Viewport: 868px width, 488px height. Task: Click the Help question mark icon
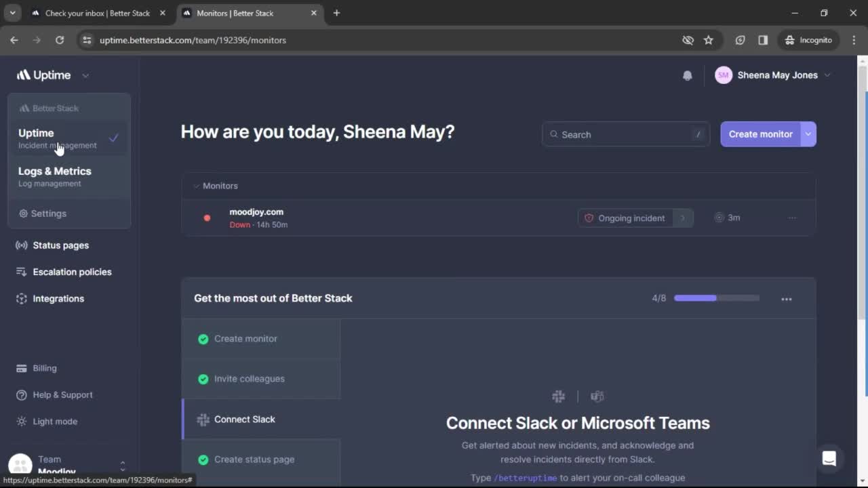(x=21, y=394)
